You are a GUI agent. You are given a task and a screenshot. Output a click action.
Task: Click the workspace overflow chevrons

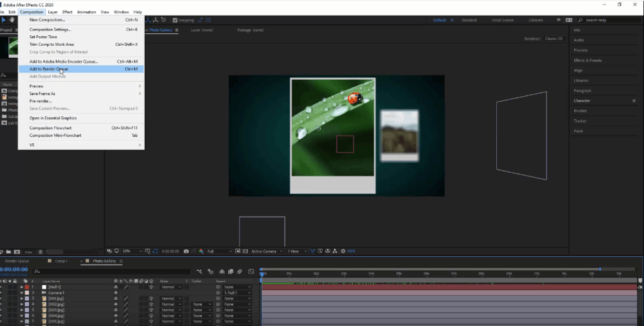tap(558, 19)
